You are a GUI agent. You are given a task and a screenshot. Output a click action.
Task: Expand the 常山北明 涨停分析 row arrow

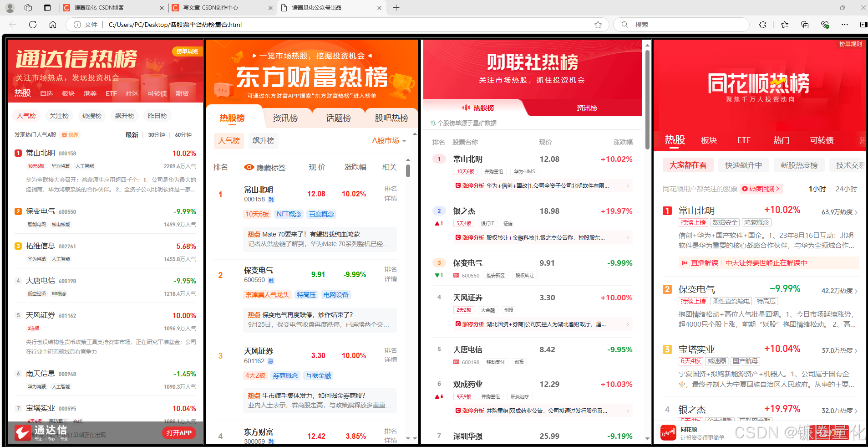[628, 186]
